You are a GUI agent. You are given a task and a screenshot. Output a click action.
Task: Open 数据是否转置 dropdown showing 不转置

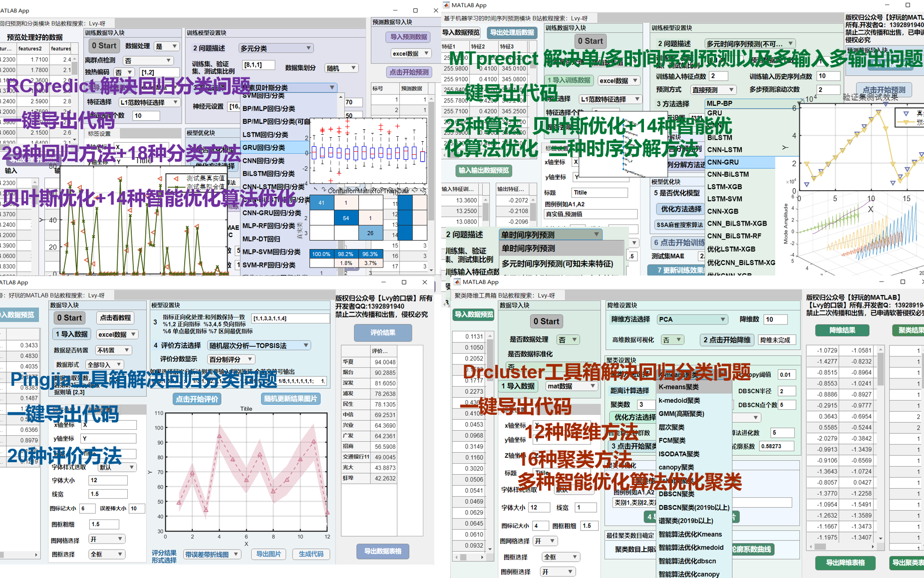click(x=114, y=350)
